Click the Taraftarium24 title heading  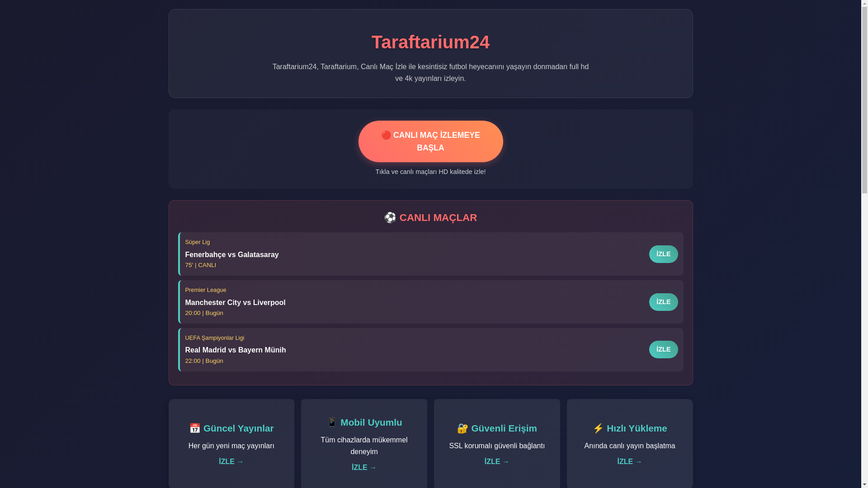(430, 42)
